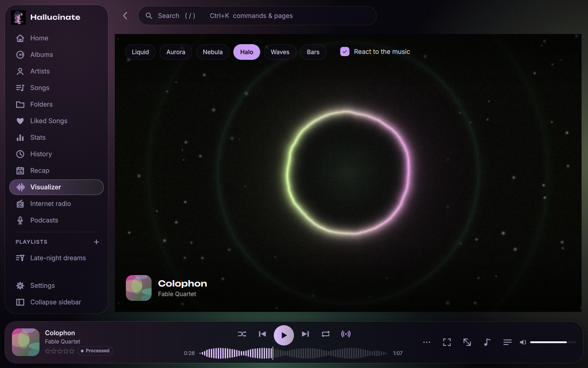View Stats page

(x=57, y=138)
